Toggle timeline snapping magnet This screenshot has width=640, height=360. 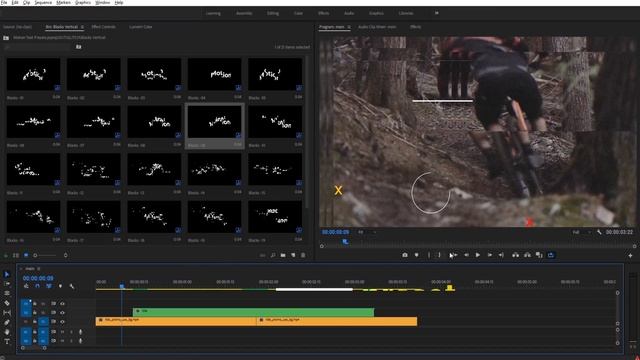(x=37, y=287)
